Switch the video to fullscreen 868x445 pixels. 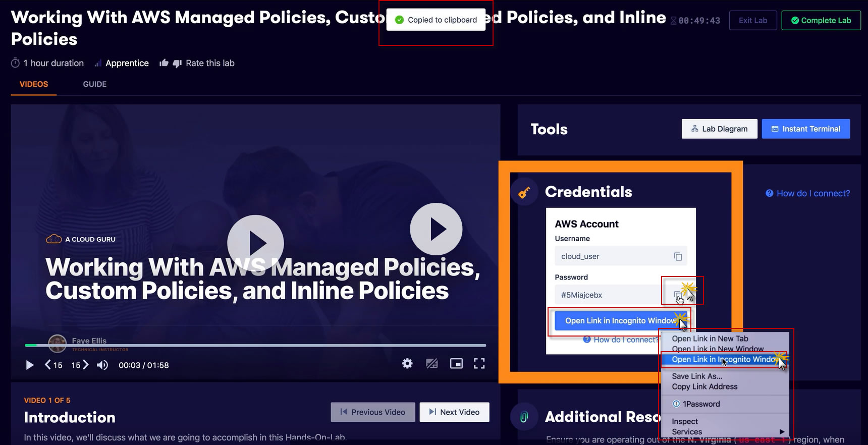479,364
